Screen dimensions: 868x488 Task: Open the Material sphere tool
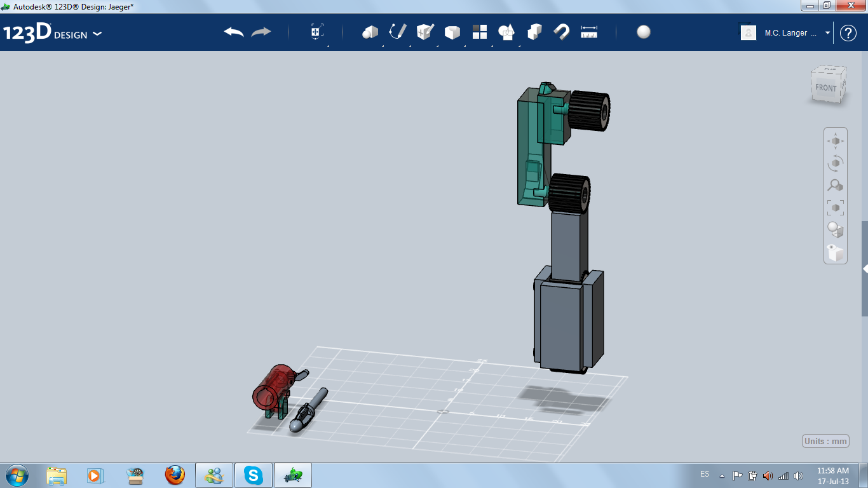click(x=644, y=32)
